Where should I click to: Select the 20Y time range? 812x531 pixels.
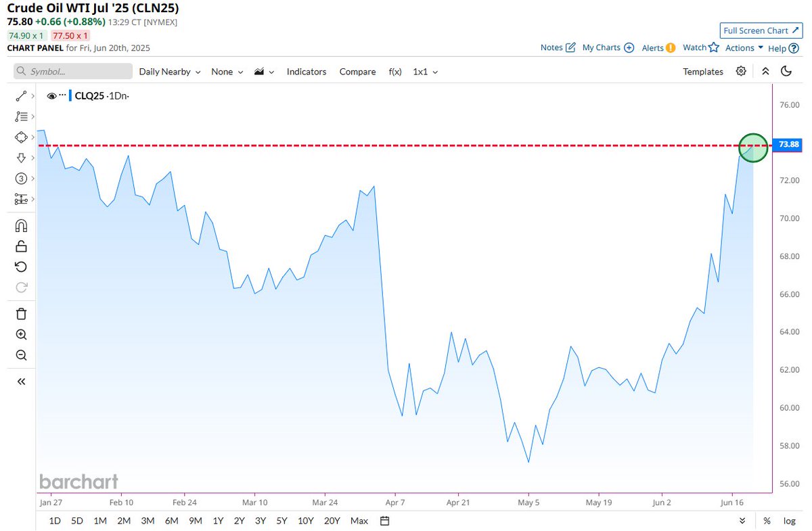[332, 520]
